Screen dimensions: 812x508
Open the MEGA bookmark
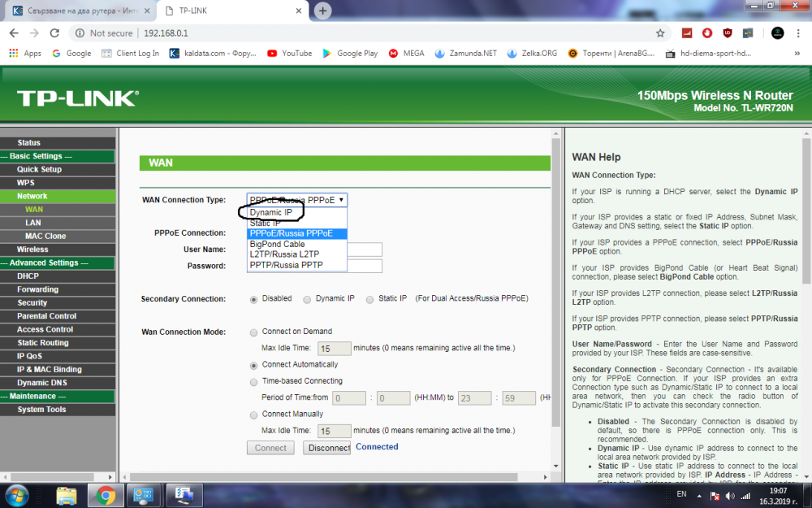pyautogui.click(x=407, y=53)
